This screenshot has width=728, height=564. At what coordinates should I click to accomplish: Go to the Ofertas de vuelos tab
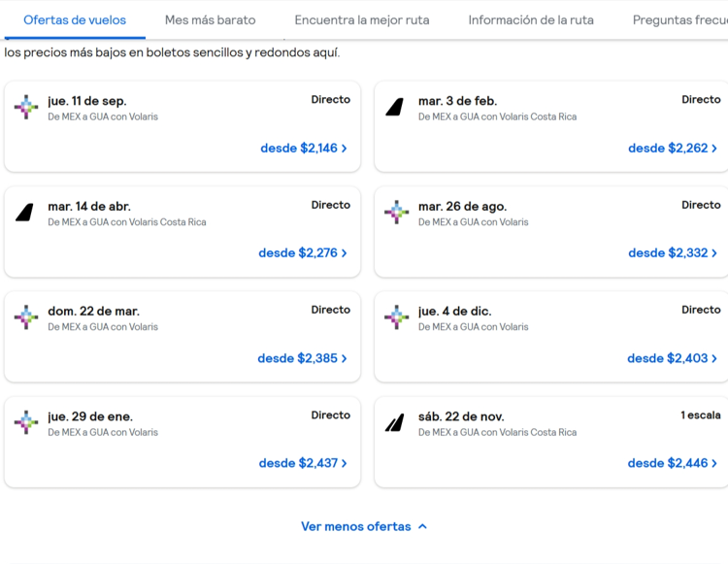[x=75, y=20]
